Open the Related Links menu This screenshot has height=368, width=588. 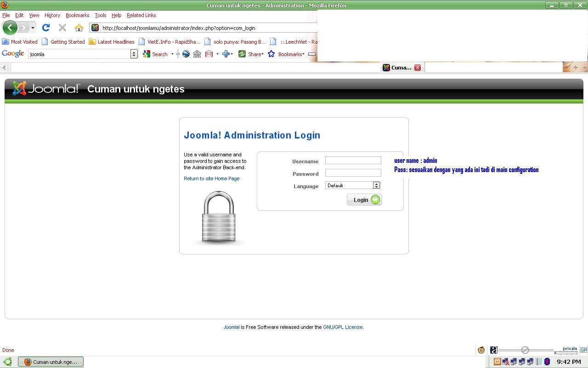click(x=141, y=15)
